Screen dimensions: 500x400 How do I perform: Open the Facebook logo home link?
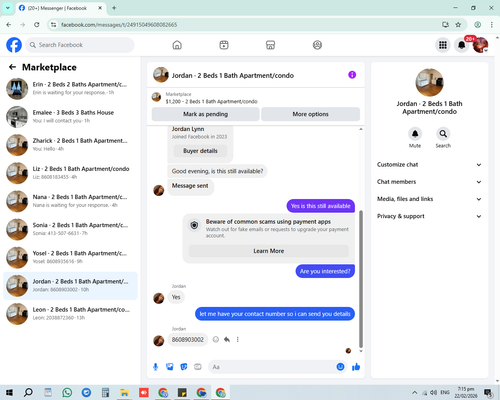[x=14, y=45]
